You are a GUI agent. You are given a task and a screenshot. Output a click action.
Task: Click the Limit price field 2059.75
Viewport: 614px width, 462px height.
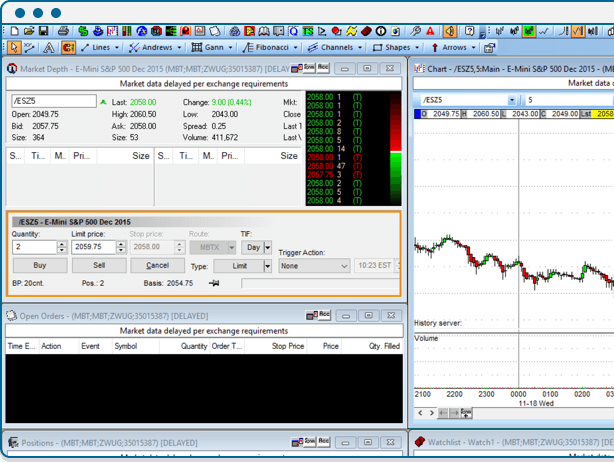tap(94, 247)
